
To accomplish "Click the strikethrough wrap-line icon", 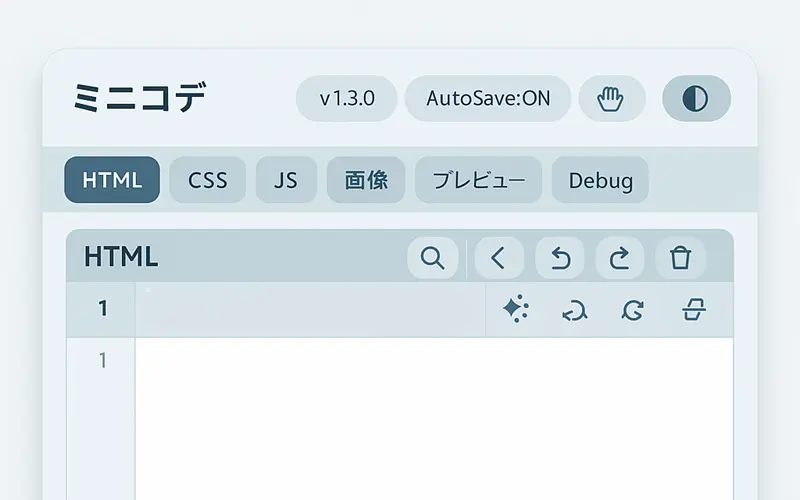I will point(693,310).
